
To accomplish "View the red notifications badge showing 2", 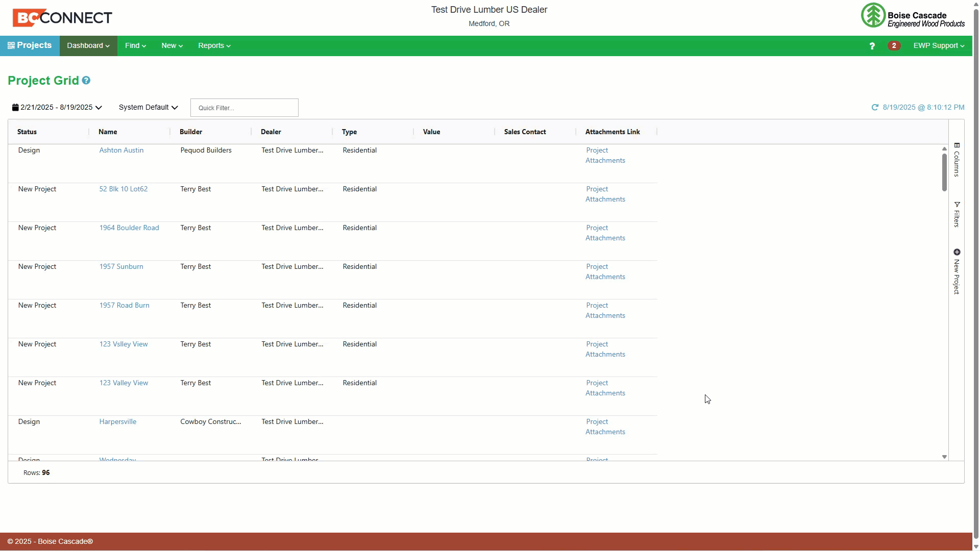I will [894, 46].
